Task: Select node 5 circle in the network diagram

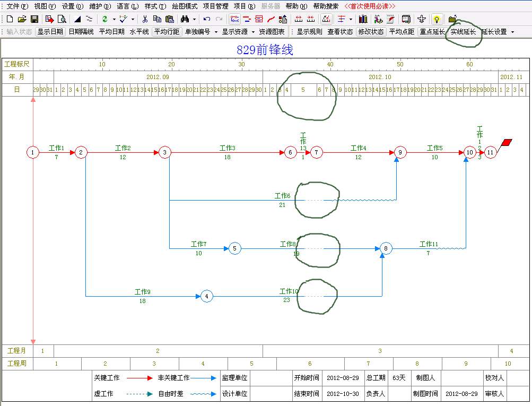Action: pyautogui.click(x=236, y=248)
